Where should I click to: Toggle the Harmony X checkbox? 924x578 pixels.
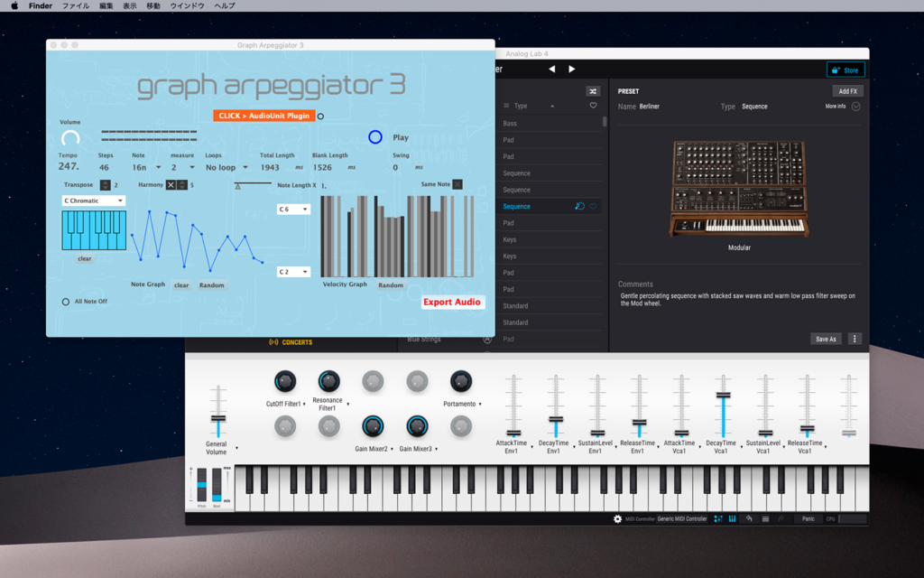(x=171, y=184)
